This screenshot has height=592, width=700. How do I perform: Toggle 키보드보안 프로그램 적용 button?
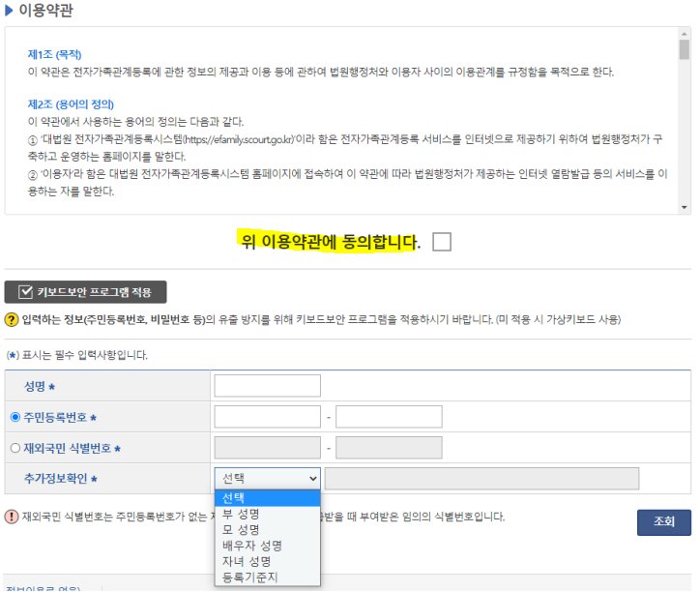(85, 292)
